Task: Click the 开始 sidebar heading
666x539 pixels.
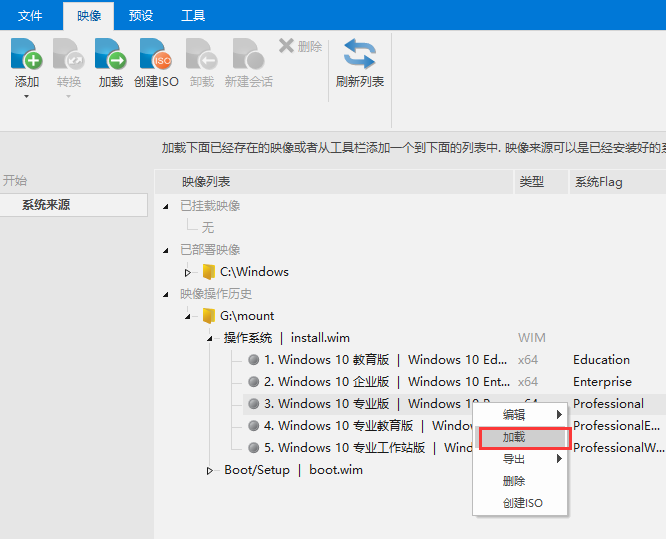Action: [15, 181]
